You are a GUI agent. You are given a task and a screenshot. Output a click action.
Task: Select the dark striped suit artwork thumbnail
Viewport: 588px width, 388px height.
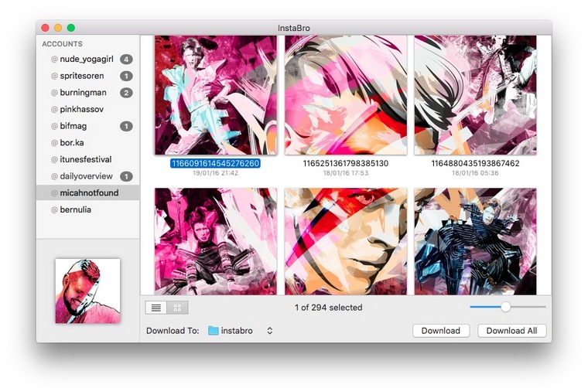pyautogui.click(x=476, y=242)
